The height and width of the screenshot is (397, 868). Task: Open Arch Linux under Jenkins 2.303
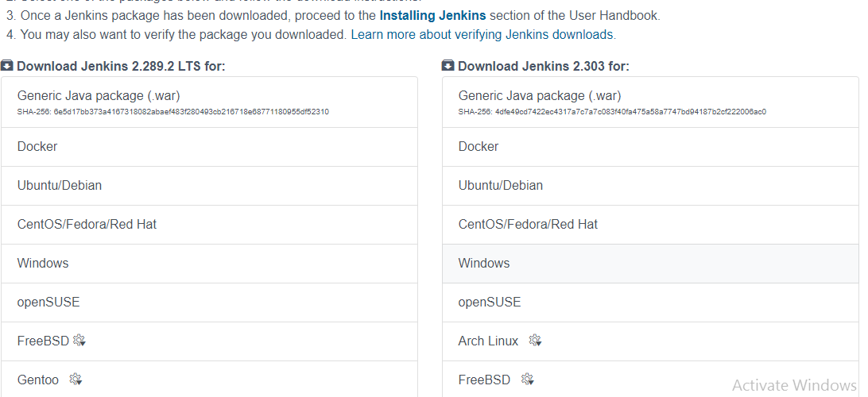(x=650, y=341)
